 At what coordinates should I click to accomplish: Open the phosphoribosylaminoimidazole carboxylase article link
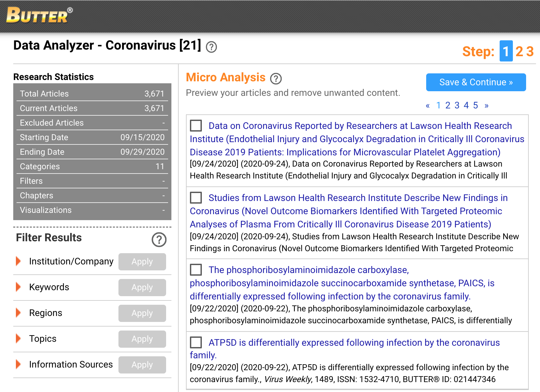[x=342, y=283]
